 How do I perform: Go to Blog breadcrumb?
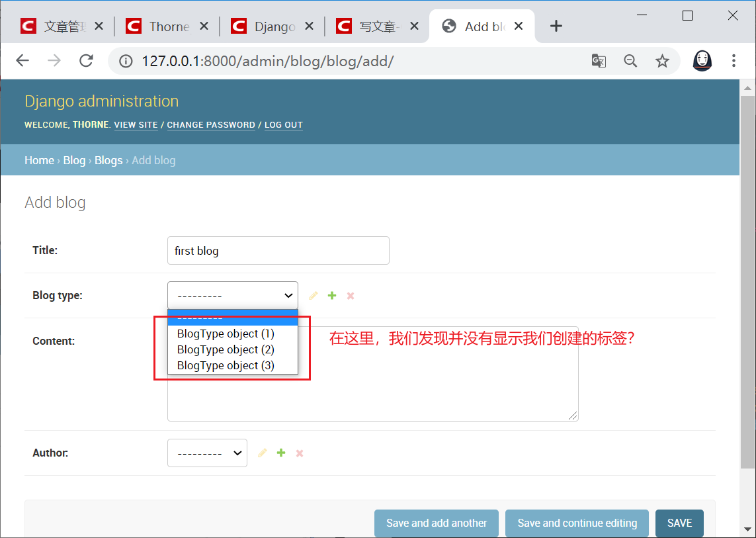(x=74, y=160)
